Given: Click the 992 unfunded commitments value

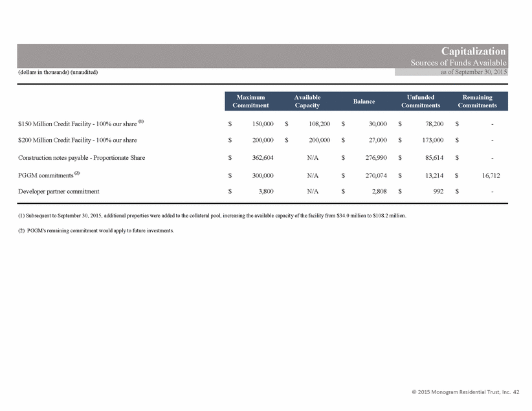Looking at the screenshot, I should pyautogui.click(x=438, y=192).
